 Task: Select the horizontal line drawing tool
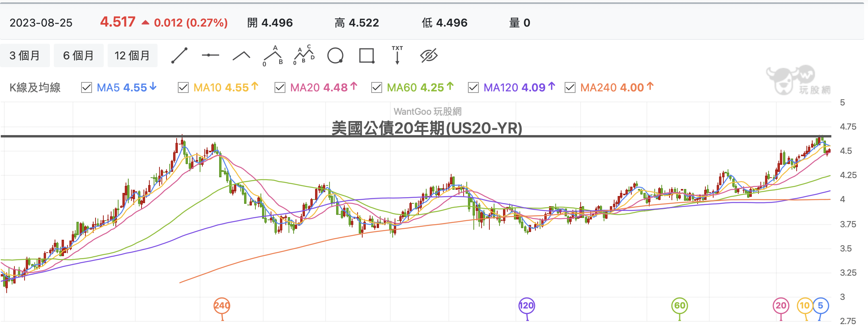[x=211, y=55]
